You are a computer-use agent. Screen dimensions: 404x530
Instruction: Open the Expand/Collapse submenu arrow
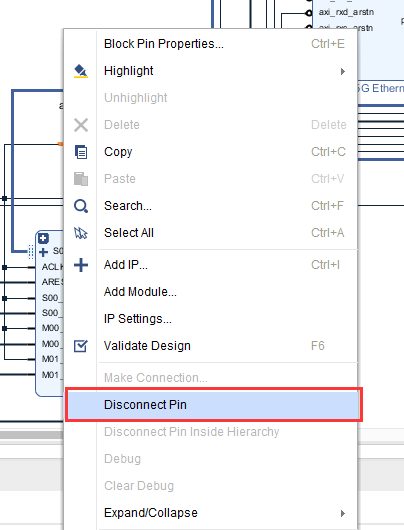click(343, 513)
